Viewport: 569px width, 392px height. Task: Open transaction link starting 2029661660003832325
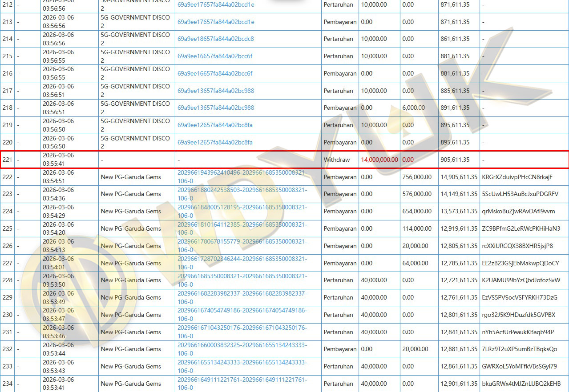pyautogui.click(x=242, y=345)
